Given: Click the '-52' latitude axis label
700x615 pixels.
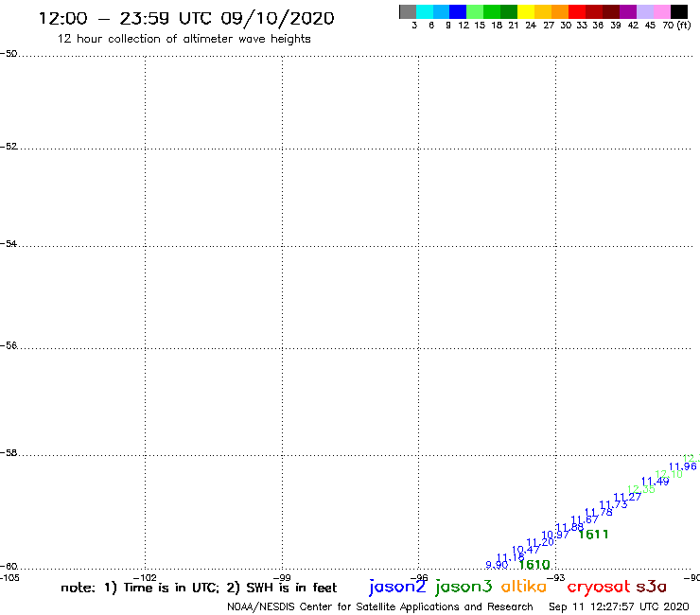Looking at the screenshot, I should [x=9, y=147].
